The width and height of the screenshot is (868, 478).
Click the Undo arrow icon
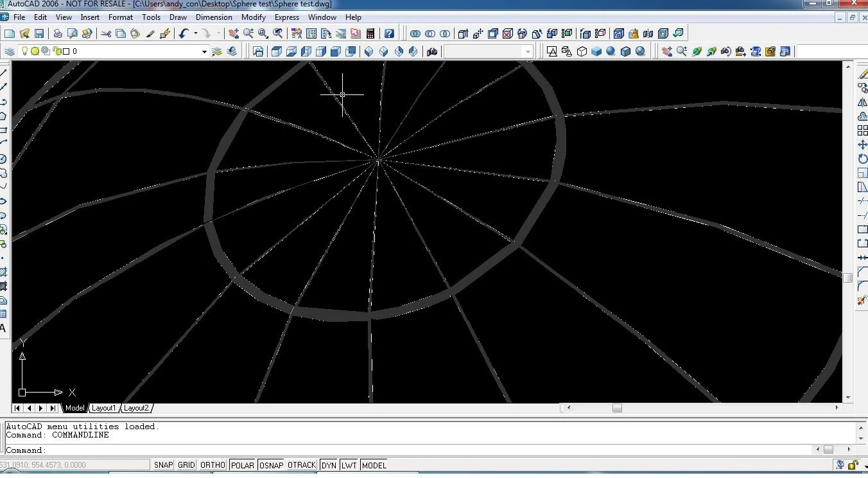(184, 33)
